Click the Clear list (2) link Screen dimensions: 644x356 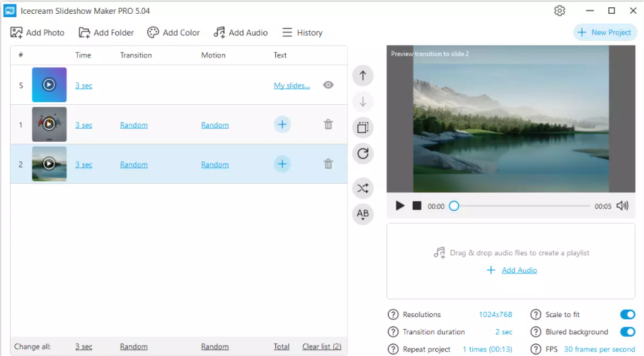pyautogui.click(x=321, y=346)
